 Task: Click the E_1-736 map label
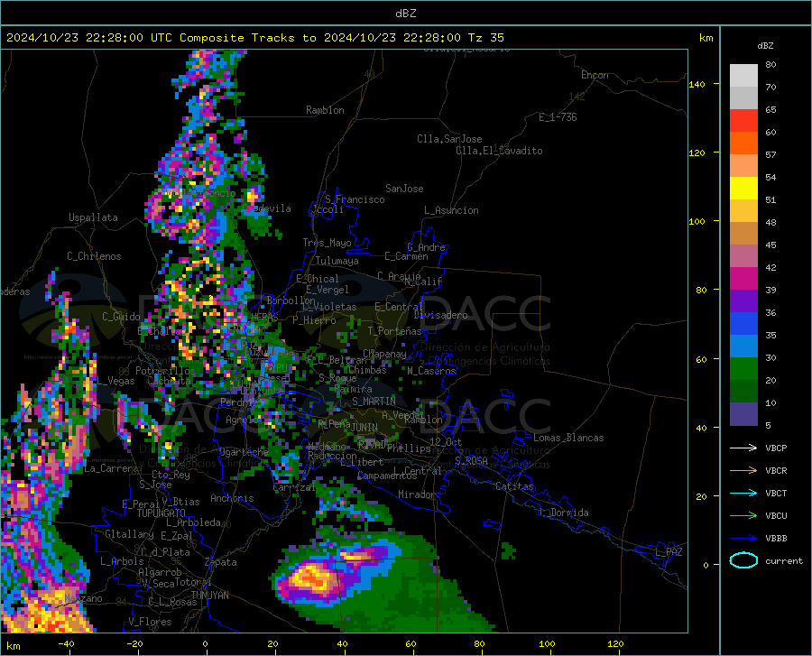(558, 117)
